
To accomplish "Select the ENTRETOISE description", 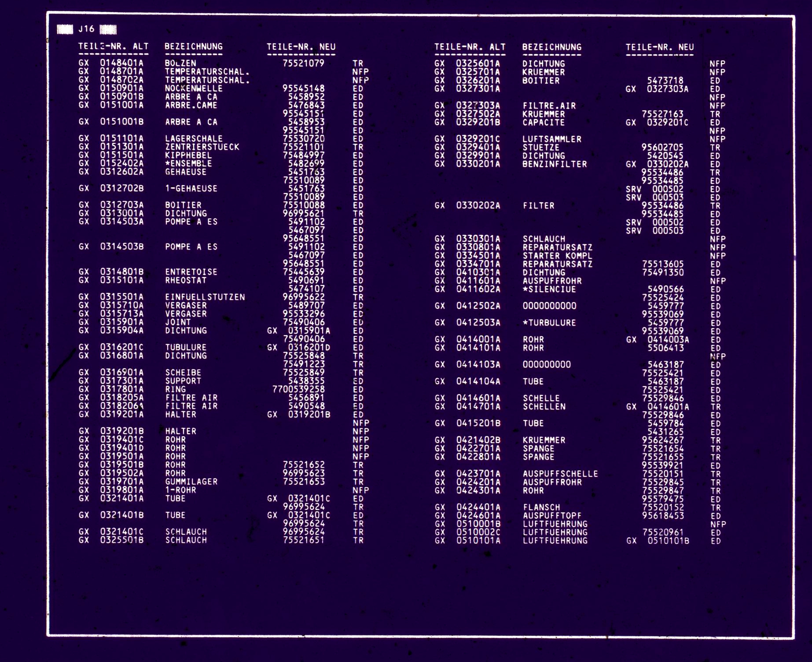I will point(191,272).
